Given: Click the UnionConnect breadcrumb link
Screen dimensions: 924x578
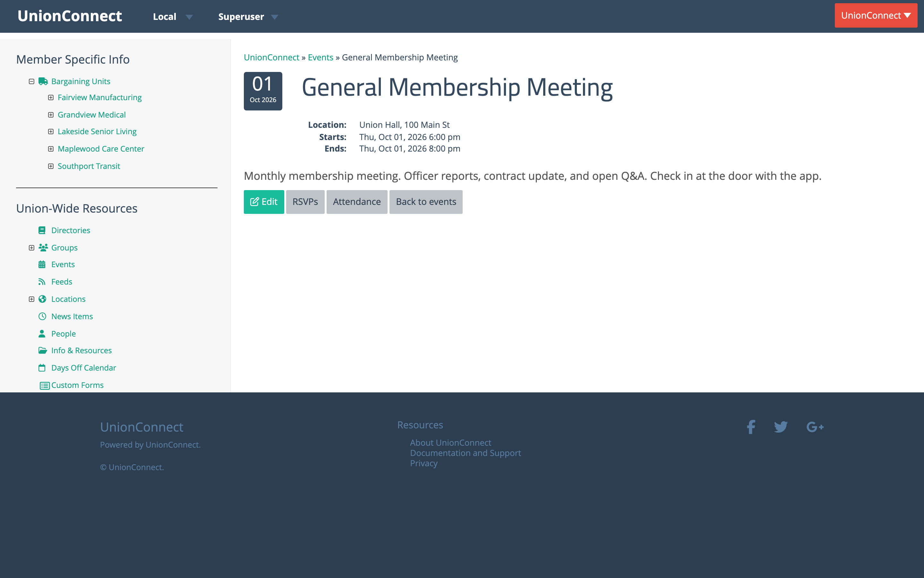Looking at the screenshot, I should (x=271, y=57).
